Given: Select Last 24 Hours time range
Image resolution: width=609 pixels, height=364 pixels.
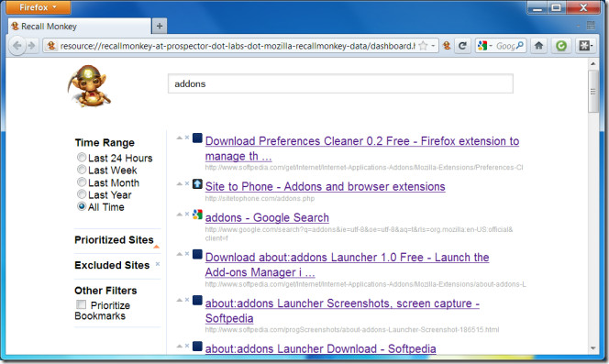Looking at the screenshot, I should coord(82,158).
